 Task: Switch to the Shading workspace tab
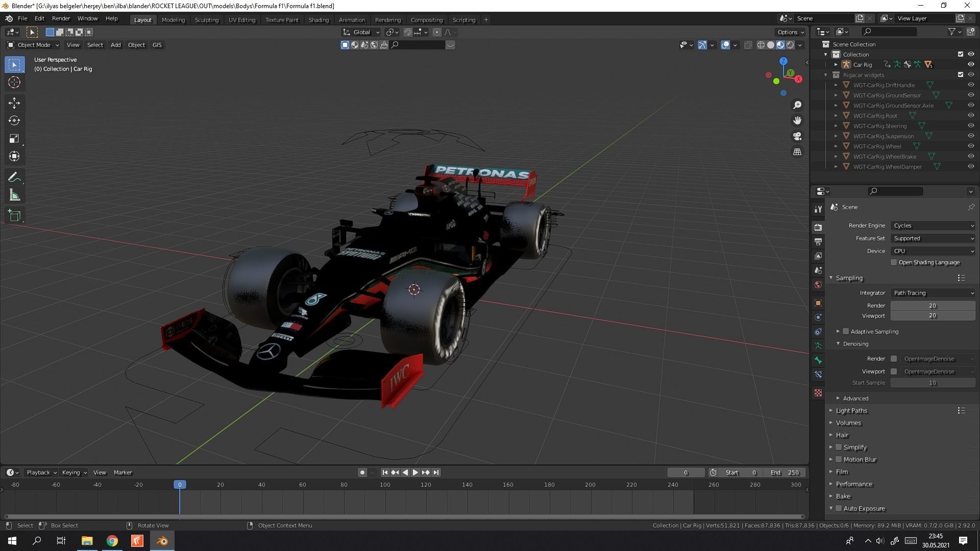tap(318, 20)
